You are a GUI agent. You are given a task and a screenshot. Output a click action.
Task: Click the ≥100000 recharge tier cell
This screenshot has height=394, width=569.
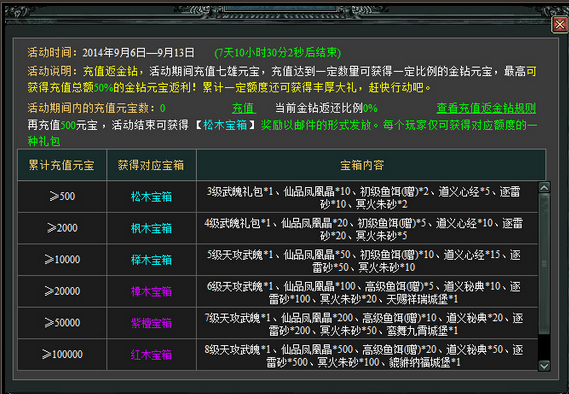[x=62, y=354]
